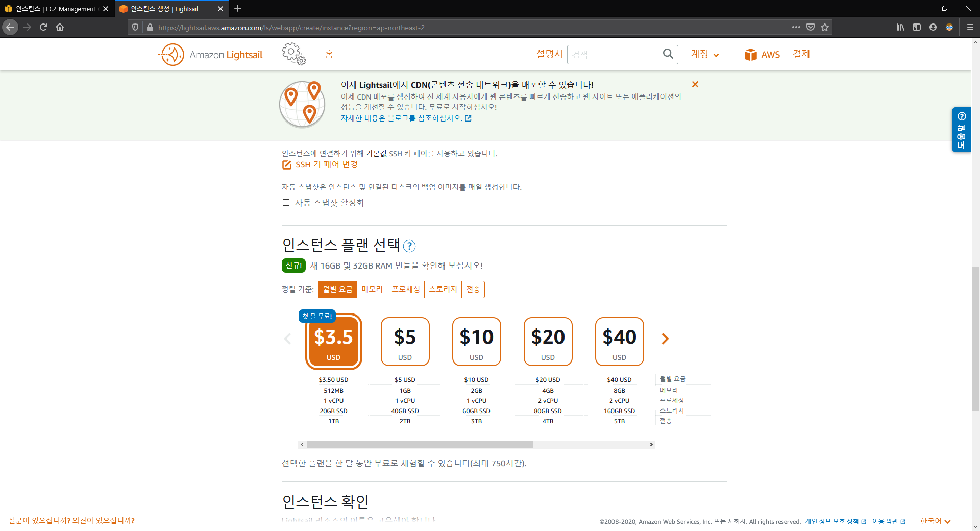Toggle the Firefox sidebar view
Image resolution: width=980 pixels, height=531 pixels.
917,27
